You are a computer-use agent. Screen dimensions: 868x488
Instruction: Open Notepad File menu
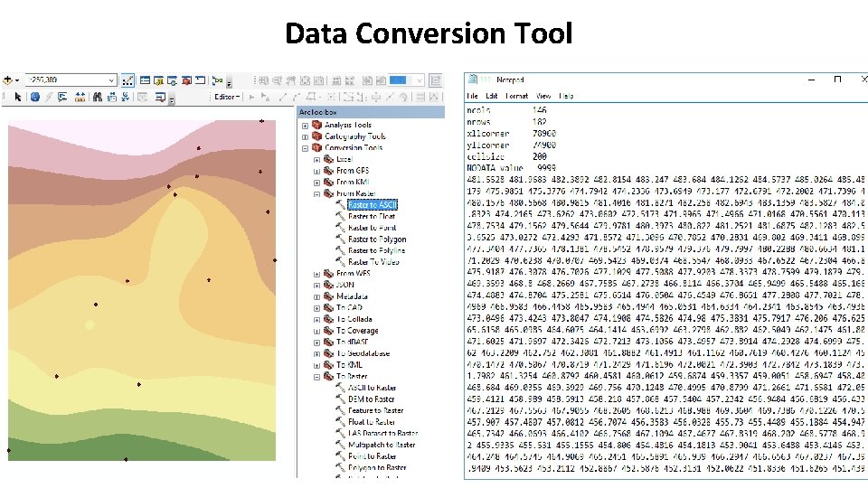pyautogui.click(x=472, y=96)
